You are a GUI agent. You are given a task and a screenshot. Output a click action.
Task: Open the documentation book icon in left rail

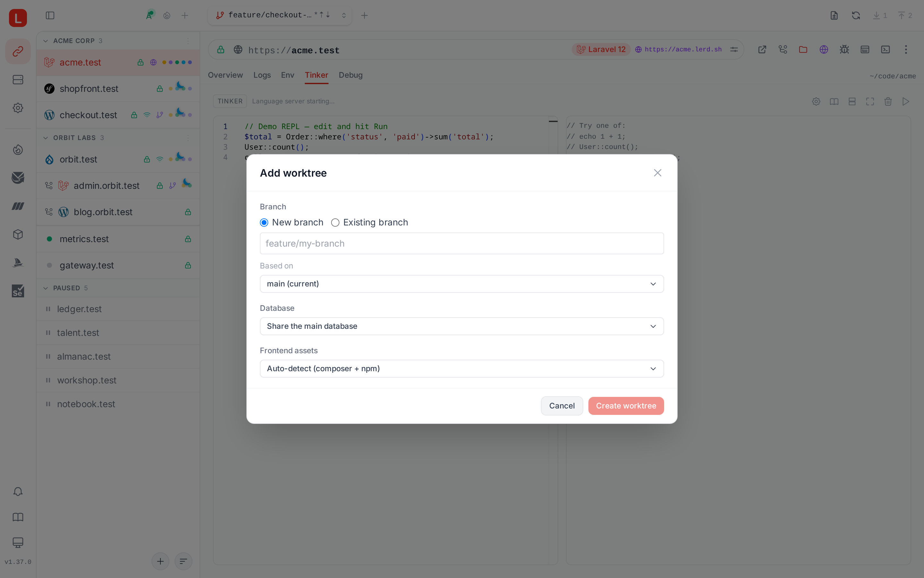tap(18, 517)
